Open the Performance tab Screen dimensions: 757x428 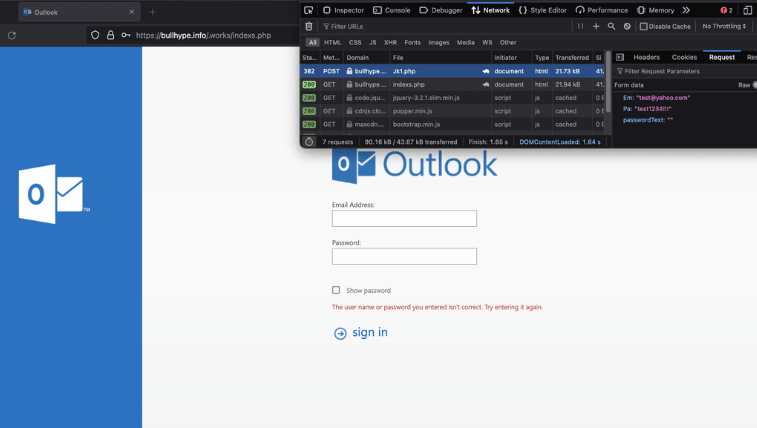tap(602, 10)
